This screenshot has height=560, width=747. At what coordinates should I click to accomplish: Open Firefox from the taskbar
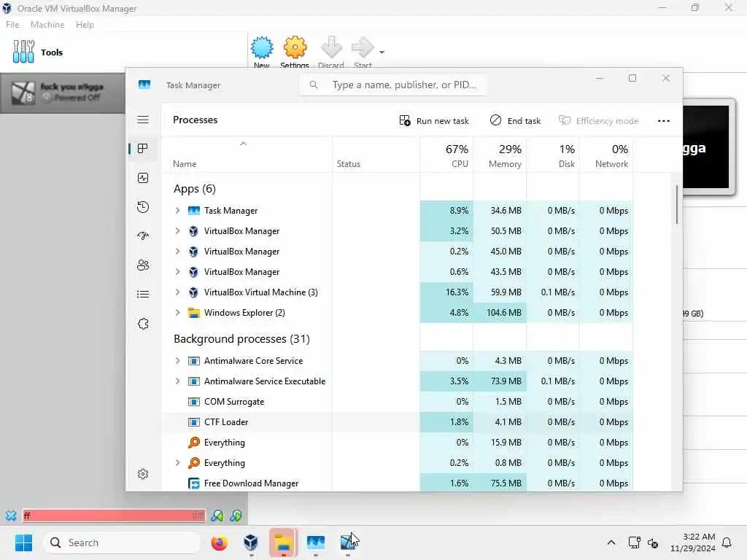219,542
